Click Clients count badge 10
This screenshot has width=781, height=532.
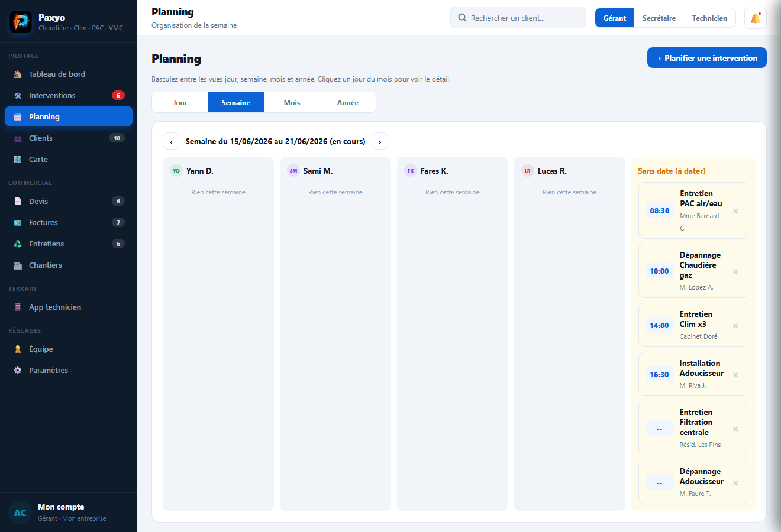point(117,138)
